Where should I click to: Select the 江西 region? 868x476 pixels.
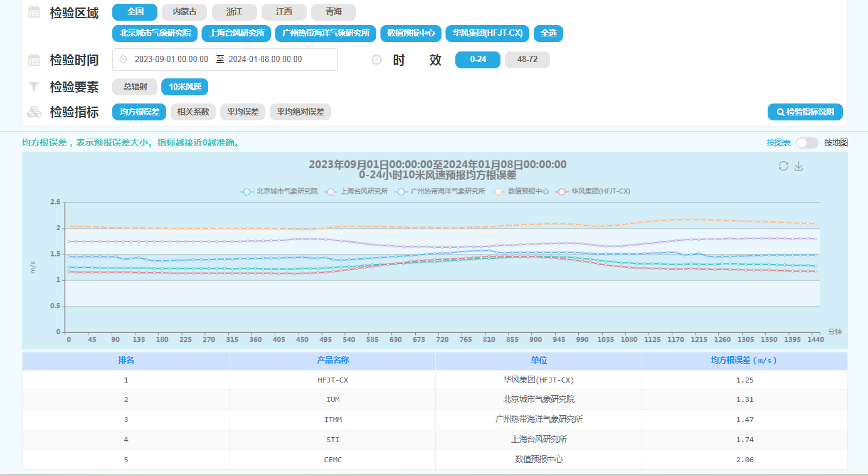(x=284, y=12)
